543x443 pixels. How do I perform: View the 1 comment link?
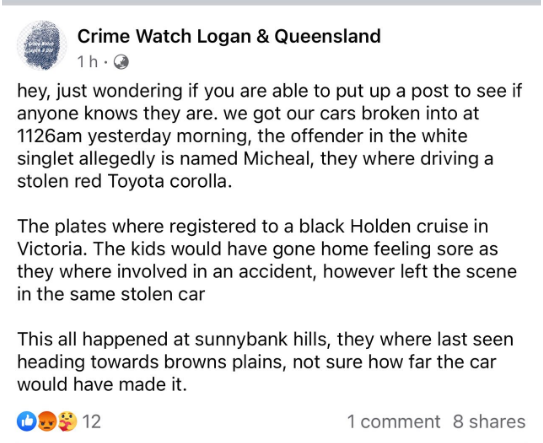coord(393,422)
